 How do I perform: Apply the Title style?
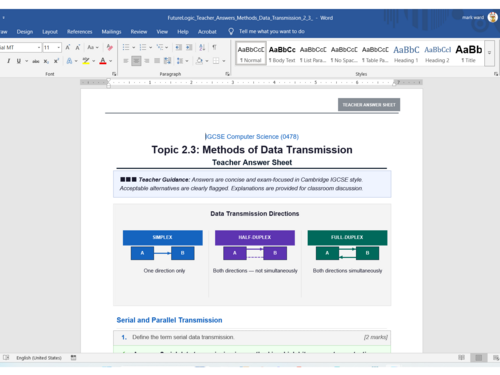[468, 53]
